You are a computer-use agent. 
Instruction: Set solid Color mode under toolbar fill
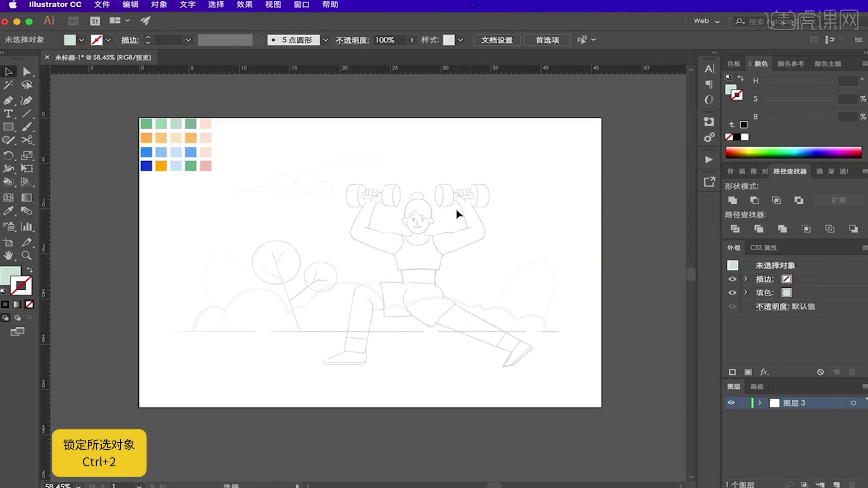tap(5, 305)
